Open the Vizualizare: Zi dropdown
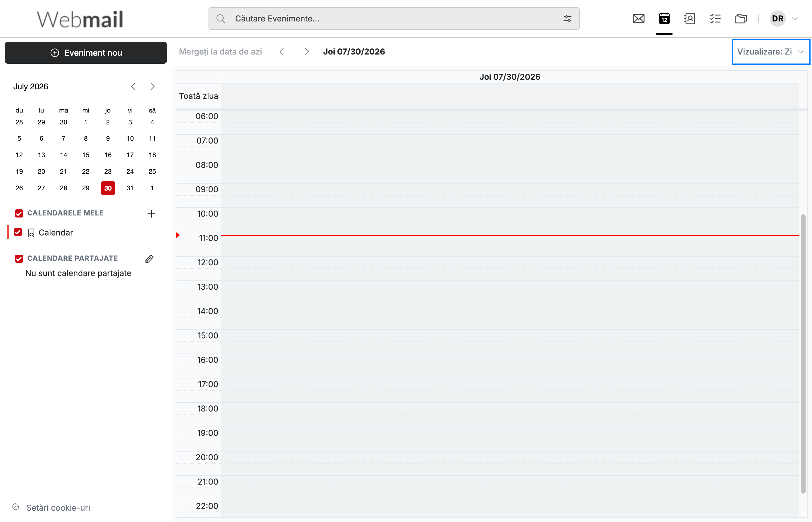This screenshot has height=522, width=812. coord(771,52)
